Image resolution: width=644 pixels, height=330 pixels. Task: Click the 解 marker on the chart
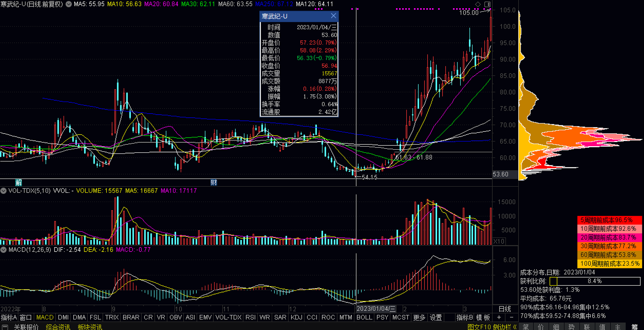click(x=18, y=182)
